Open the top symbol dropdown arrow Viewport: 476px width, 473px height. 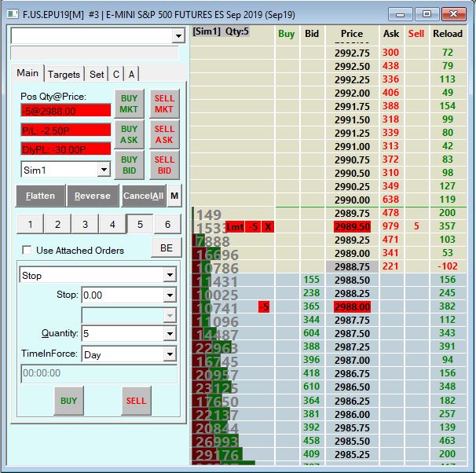pyautogui.click(x=178, y=36)
